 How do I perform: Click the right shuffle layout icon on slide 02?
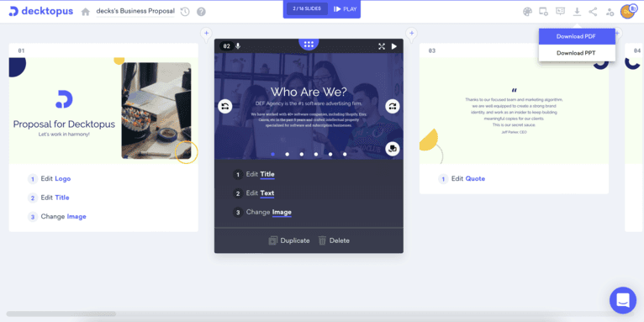(393, 107)
